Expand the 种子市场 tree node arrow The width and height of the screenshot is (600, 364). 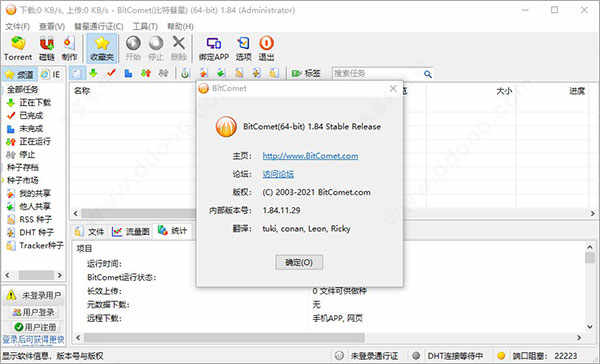click(3, 180)
